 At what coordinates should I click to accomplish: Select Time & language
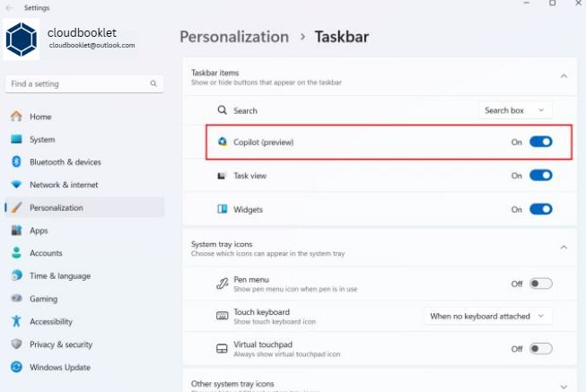84,275
